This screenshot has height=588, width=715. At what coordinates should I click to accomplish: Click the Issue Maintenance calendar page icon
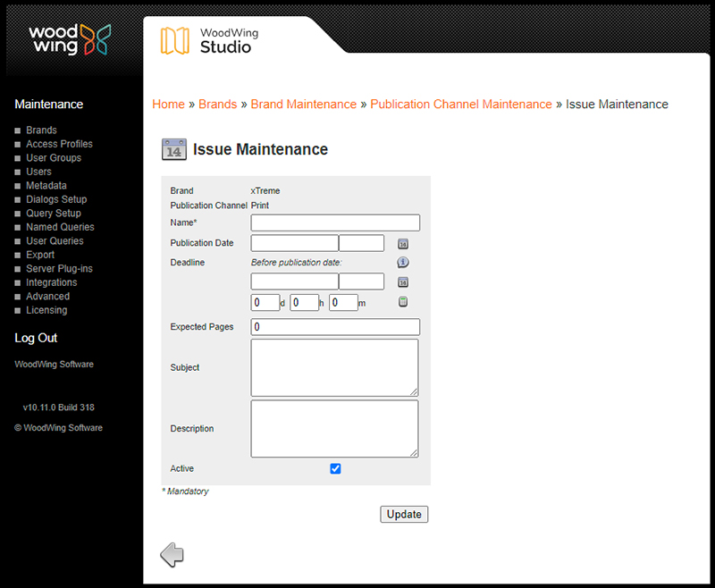(173, 149)
